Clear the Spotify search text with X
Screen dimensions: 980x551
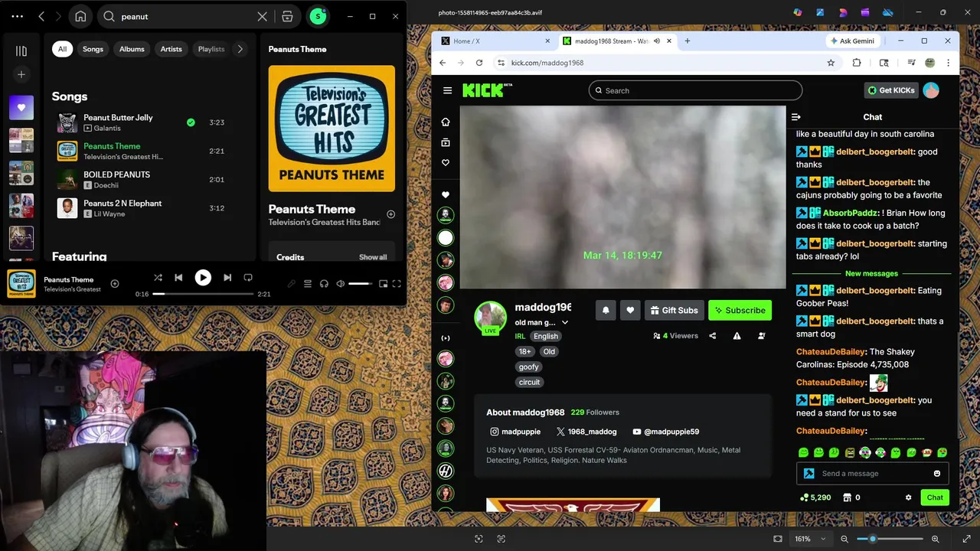pos(262,16)
